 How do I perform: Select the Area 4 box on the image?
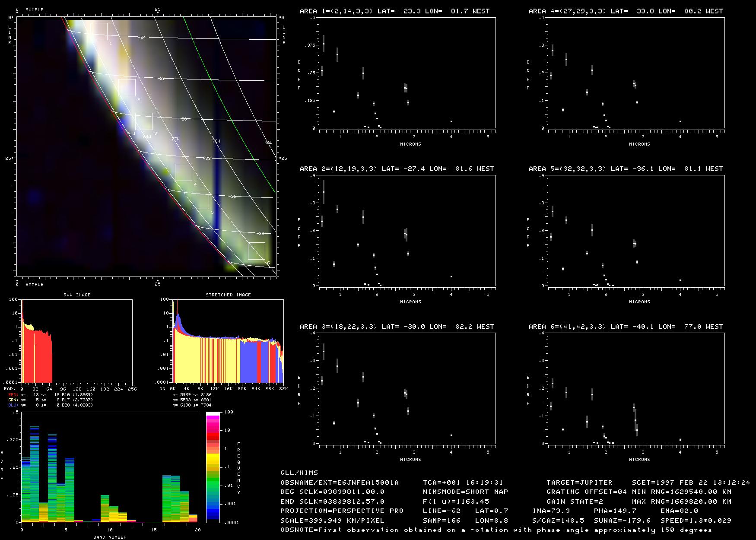(184, 172)
